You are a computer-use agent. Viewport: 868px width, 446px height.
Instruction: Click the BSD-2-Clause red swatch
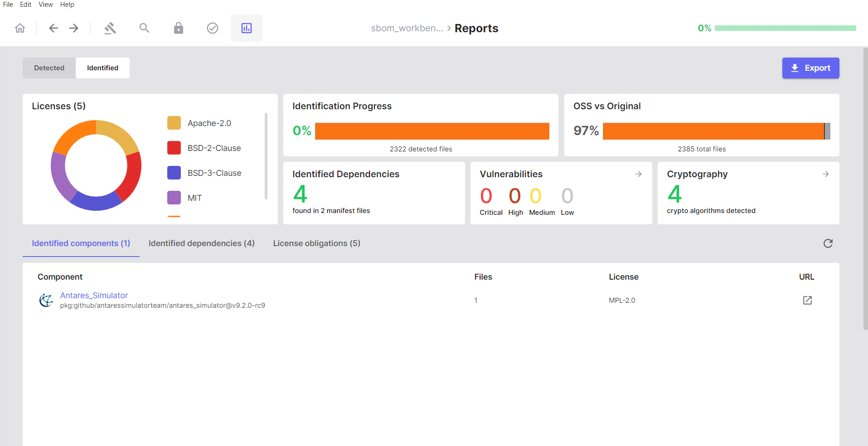click(x=174, y=148)
